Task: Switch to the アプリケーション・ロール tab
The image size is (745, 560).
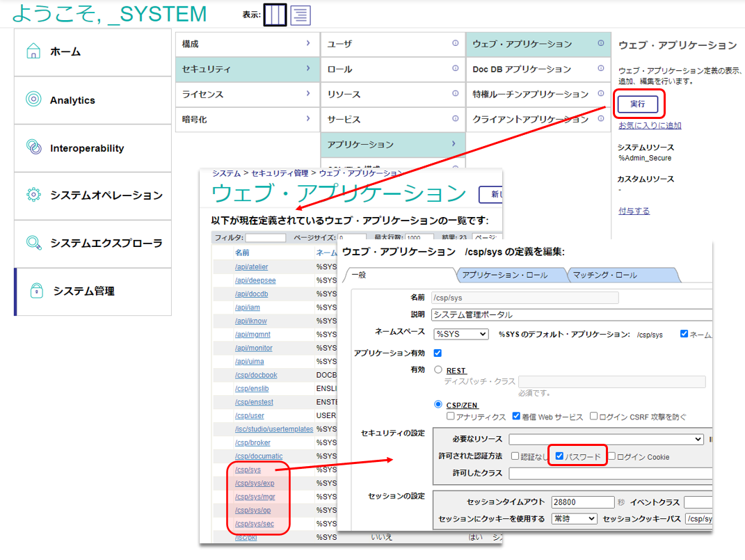Action: point(510,275)
